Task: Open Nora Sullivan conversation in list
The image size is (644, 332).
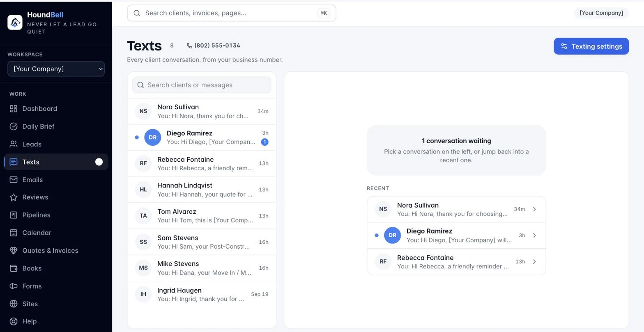Action: click(202, 111)
